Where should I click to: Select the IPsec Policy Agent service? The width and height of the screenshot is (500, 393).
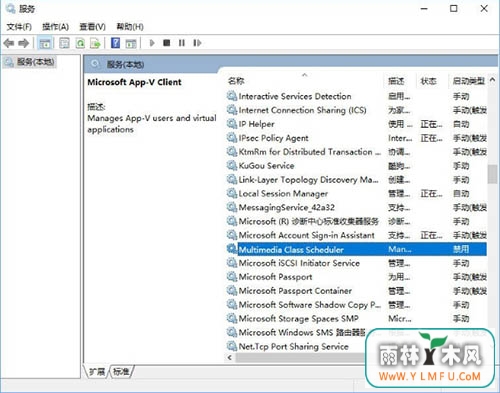356,138
